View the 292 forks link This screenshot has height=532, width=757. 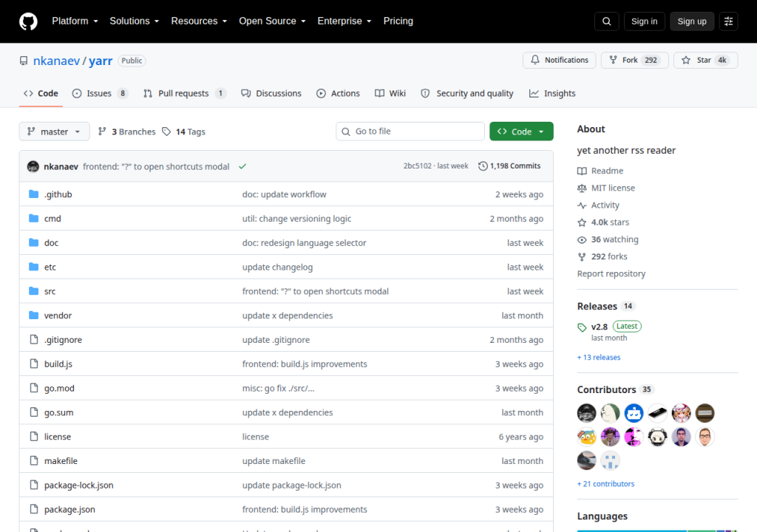point(602,256)
